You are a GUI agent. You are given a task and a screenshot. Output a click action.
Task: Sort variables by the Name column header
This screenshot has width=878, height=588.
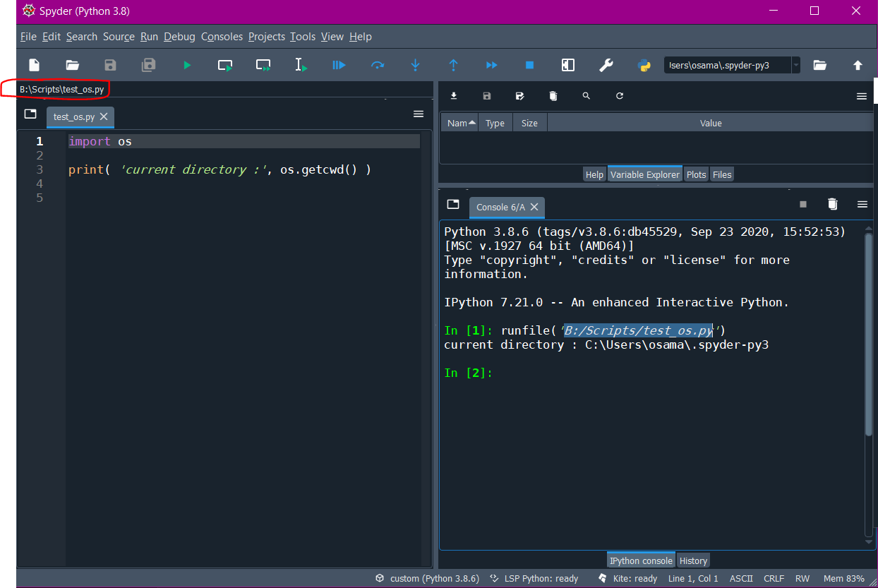pyautogui.click(x=460, y=123)
